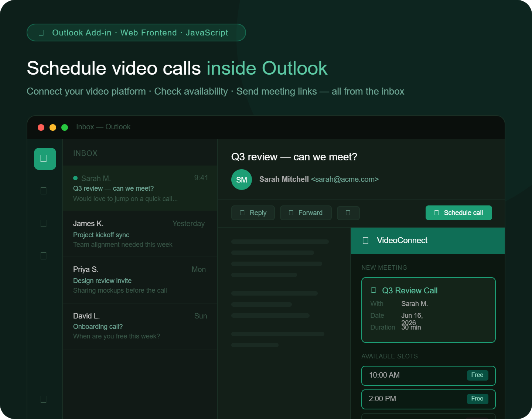Open David L. Onboarding call email
The height and width of the screenshot is (419, 532).
pyautogui.click(x=140, y=326)
